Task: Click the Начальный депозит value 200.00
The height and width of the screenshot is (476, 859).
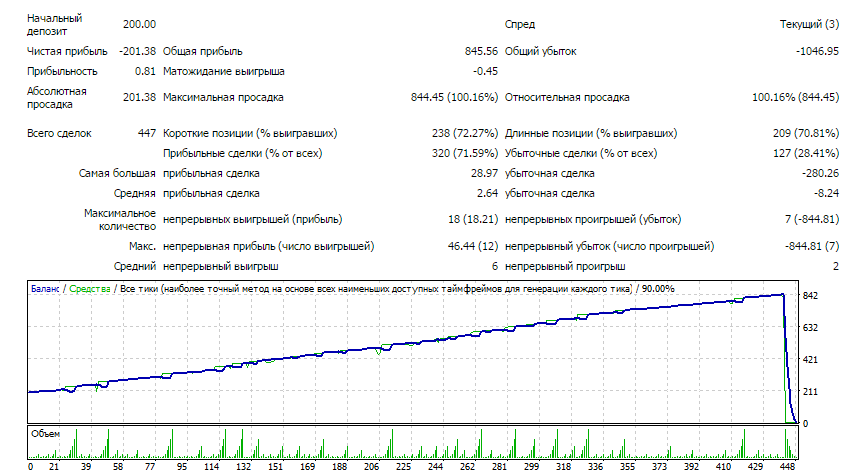Action: 139,24
